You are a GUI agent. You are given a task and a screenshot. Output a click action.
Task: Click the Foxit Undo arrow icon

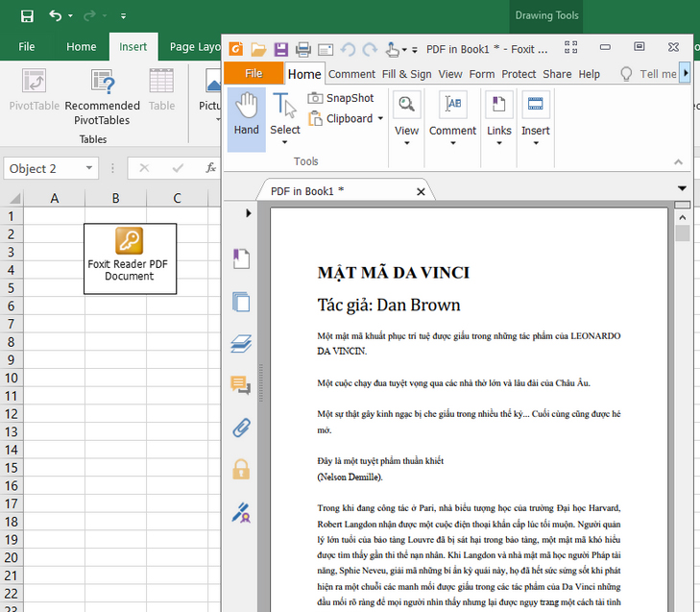[349, 49]
